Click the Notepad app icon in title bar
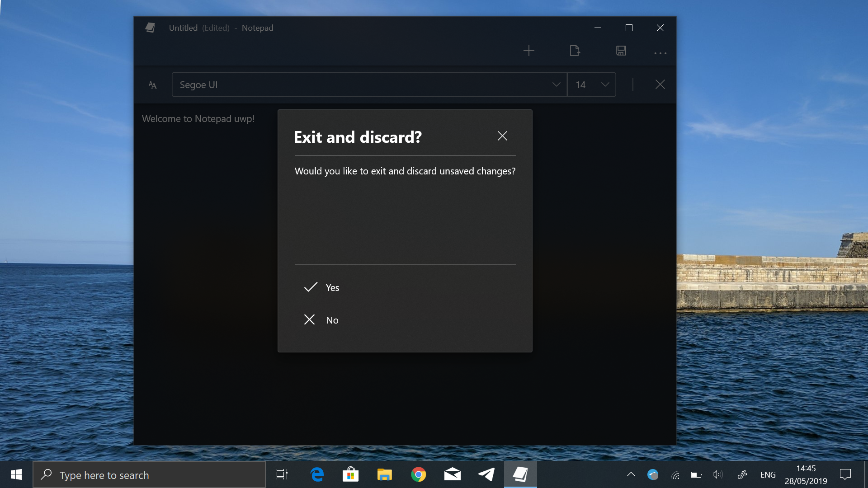The image size is (868, 488). click(150, 28)
